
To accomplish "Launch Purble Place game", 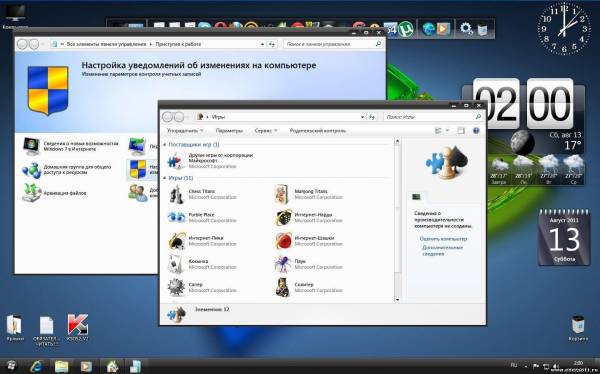I will [x=202, y=217].
